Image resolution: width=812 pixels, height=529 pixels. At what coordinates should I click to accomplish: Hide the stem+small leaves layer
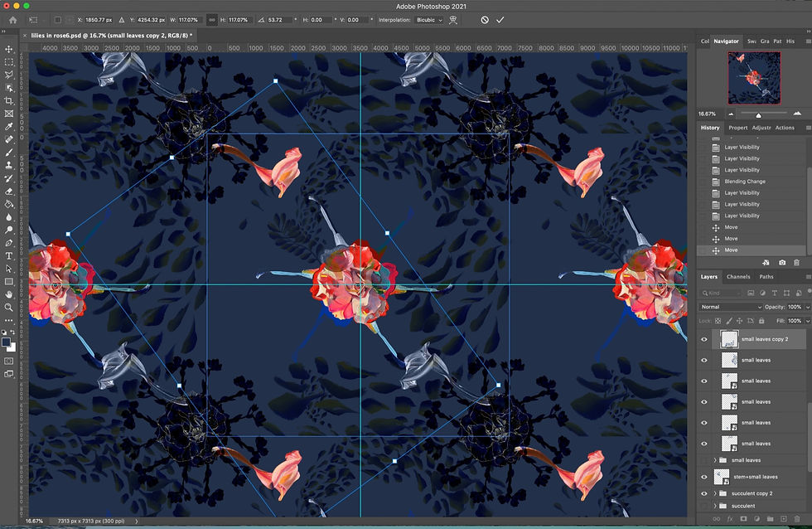pyautogui.click(x=704, y=477)
